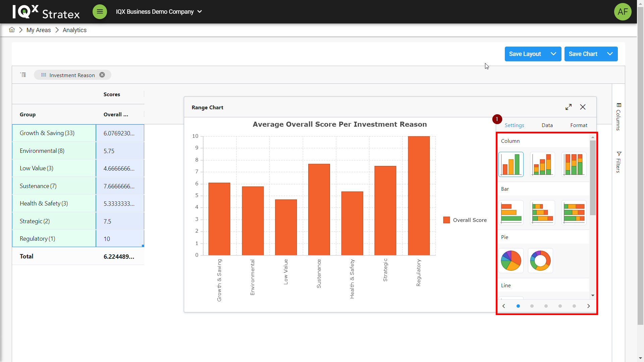644x362 pixels.
Task: Switch to the doughnut chart type
Action: tap(540, 260)
